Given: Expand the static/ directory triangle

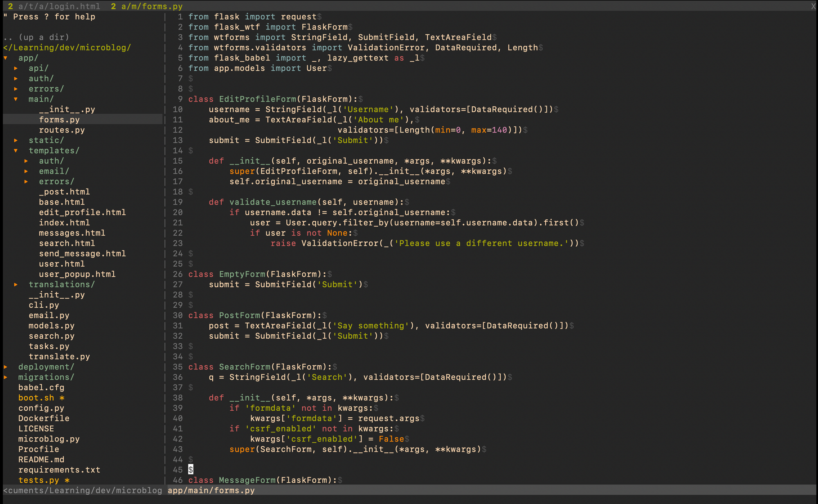Looking at the screenshot, I should pyautogui.click(x=16, y=140).
